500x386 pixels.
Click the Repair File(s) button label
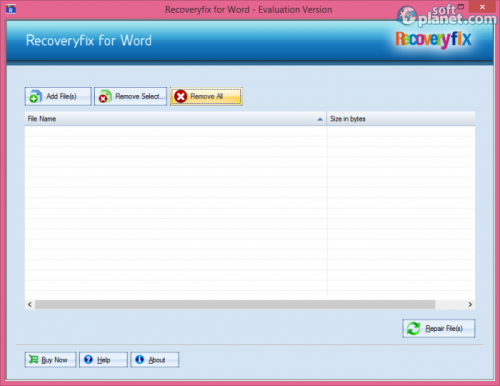(x=444, y=329)
